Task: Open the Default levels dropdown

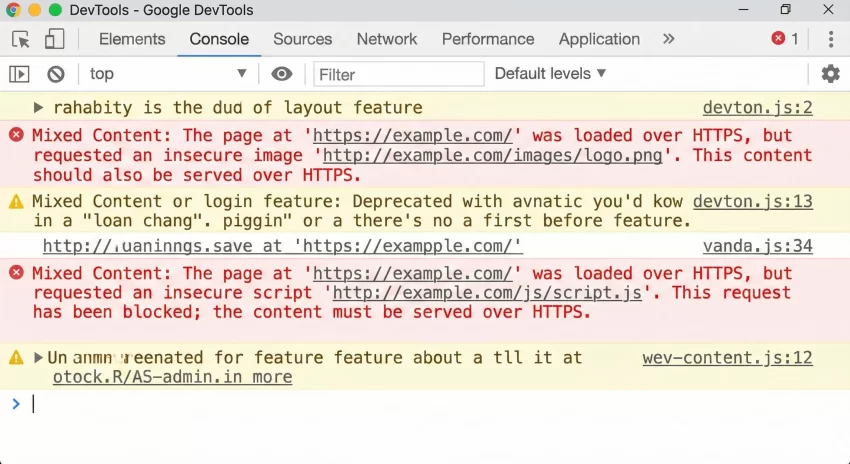Action: click(550, 73)
